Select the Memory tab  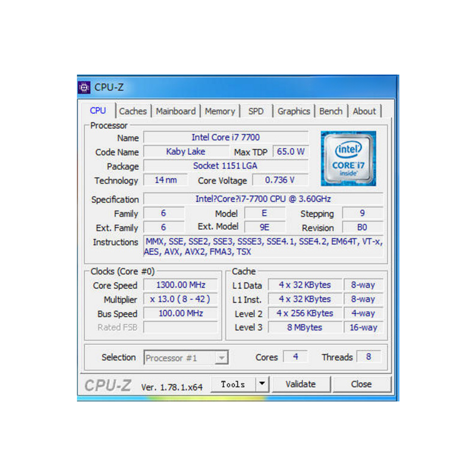coord(220,111)
